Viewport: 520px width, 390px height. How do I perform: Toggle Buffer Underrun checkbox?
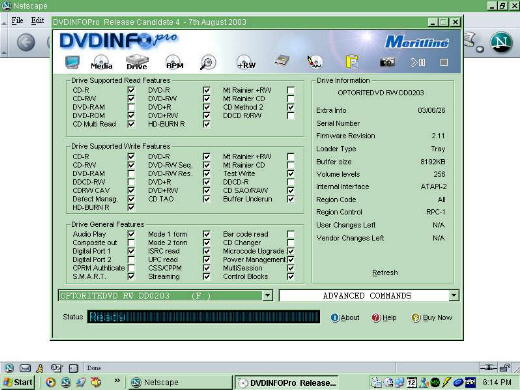tap(291, 199)
